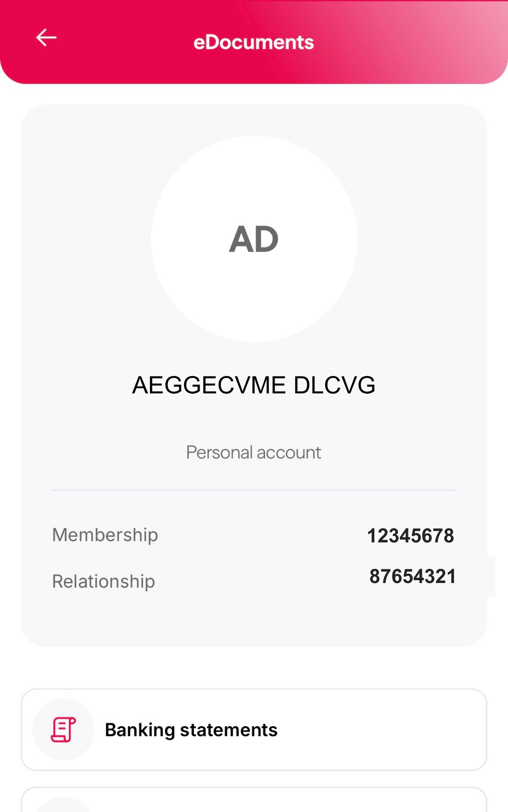Screen dimensions: 508x812
Task: Select the account holder name AEGGECVME DLCVG
Action: tap(254, 385)
